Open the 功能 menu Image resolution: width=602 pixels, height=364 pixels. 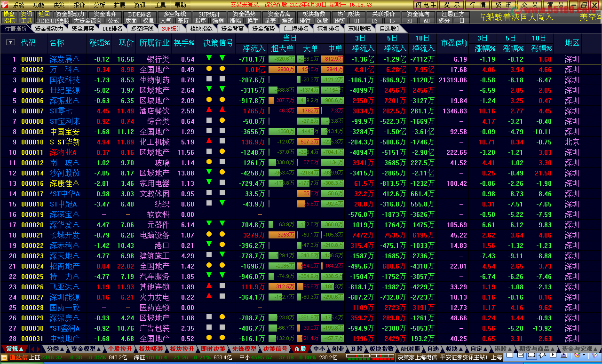tap(39, 5)
